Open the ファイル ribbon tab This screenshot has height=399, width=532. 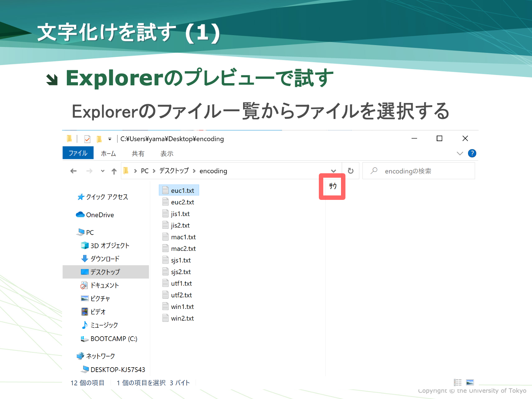coord(78,153)
